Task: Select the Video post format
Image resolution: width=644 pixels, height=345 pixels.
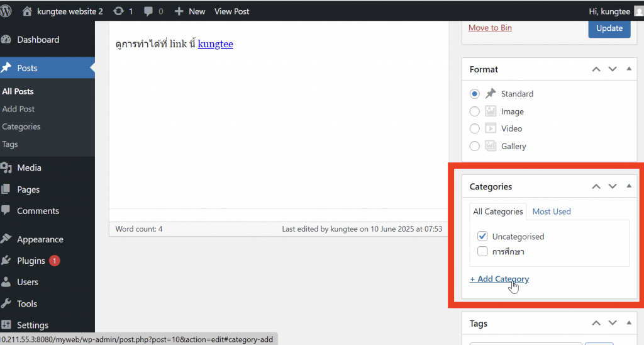Action: coord(474,128)
